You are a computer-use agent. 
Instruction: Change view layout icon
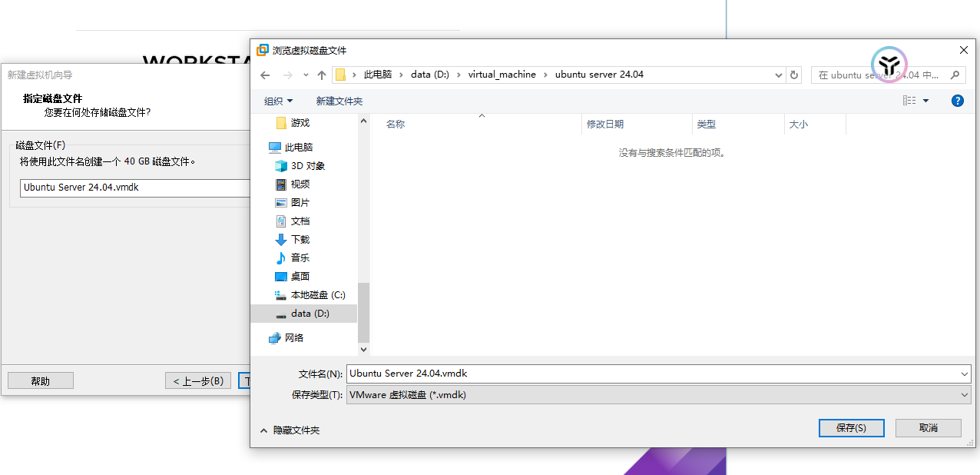pos(910,101)
